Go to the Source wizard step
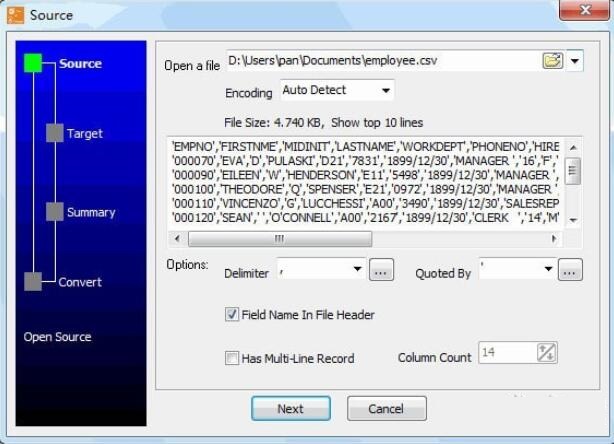 pos(80,63)
